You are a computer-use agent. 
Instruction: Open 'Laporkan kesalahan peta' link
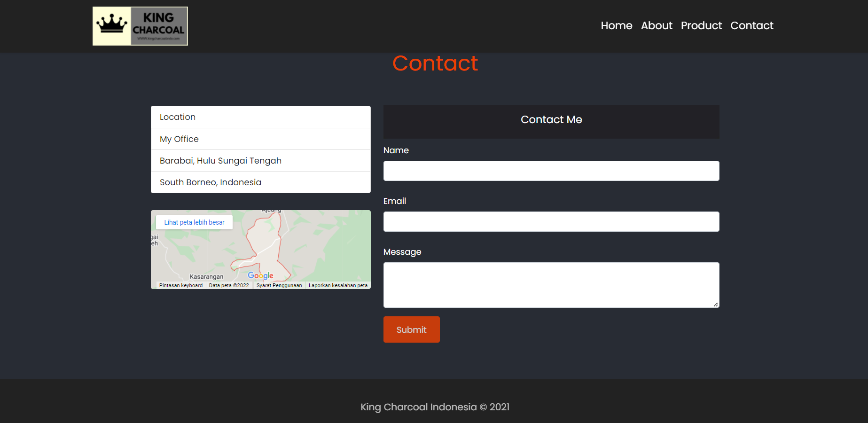click(x=338, y=285)
